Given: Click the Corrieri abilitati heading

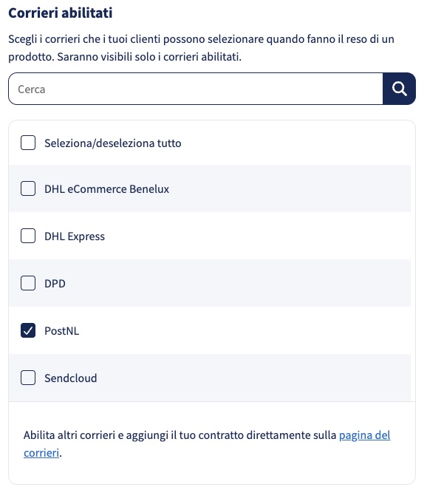Looking at the screenshot, I should pyautogui.click(x=61, y=13).
